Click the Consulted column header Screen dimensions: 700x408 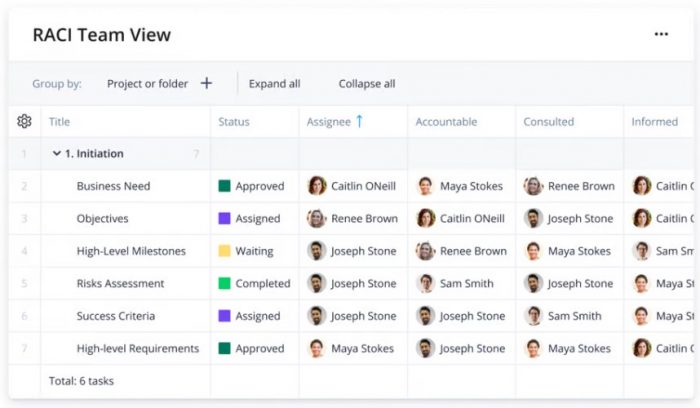(548, 122)
